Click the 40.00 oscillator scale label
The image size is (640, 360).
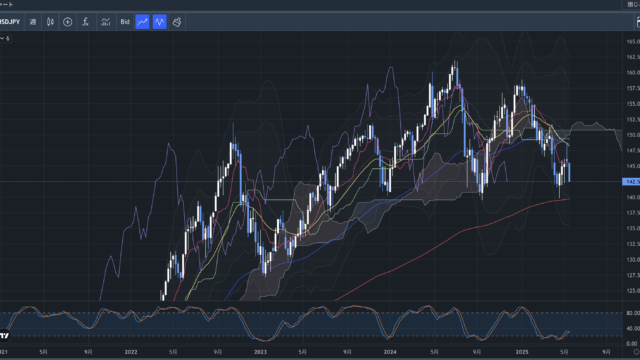coord(633,328)
